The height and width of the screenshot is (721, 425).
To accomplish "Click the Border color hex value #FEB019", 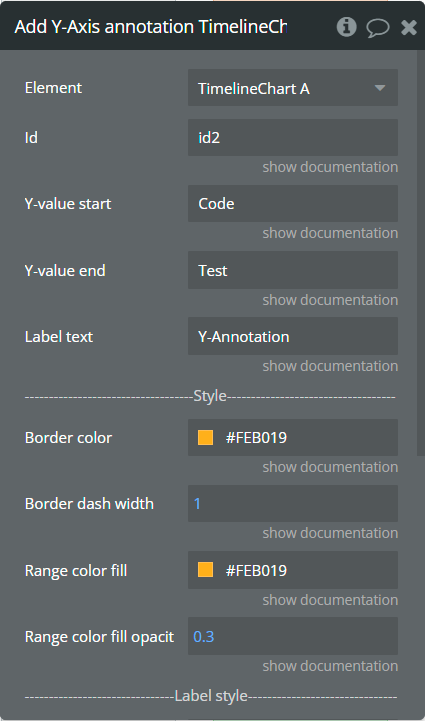I will pyautogui.click(x=256, y=437).
